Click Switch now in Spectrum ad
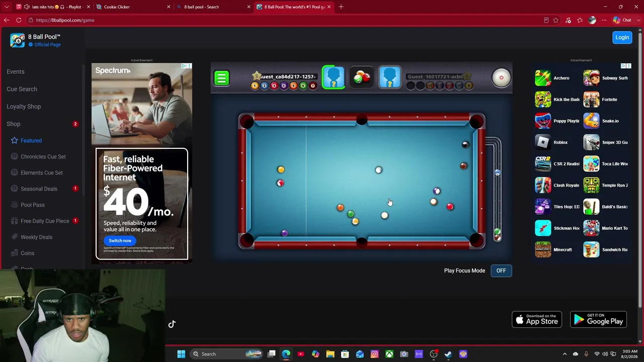Image resolution: width=644 pixels, height=362 pixels. click(120, 240)
